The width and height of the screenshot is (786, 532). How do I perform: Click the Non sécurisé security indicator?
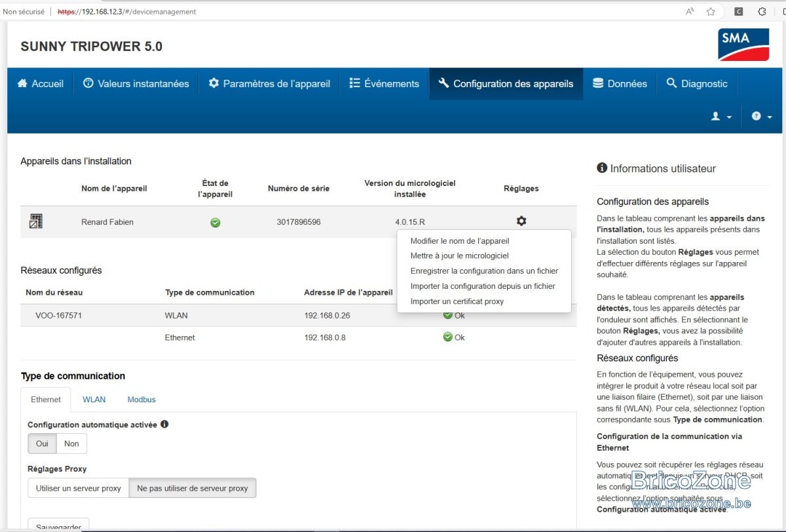24,12
